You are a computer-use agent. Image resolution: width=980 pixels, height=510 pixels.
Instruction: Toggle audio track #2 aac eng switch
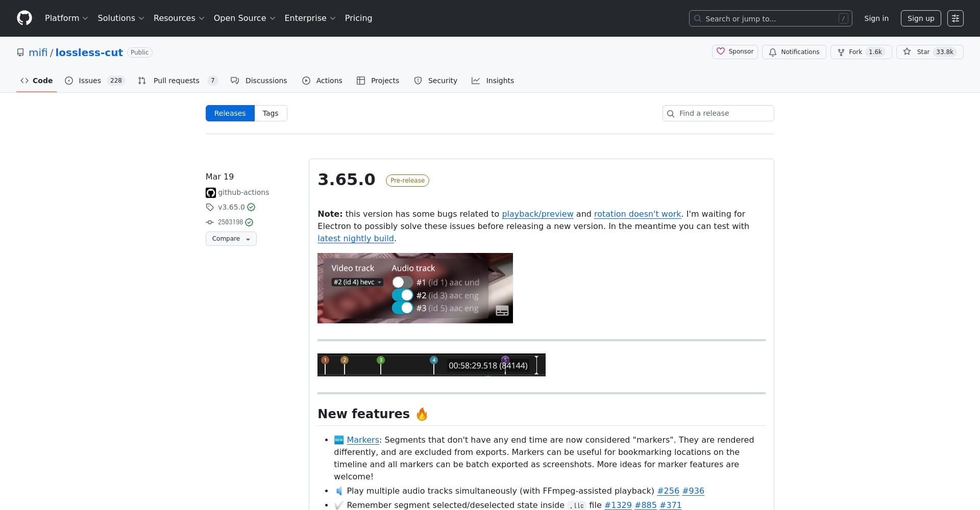402,295
